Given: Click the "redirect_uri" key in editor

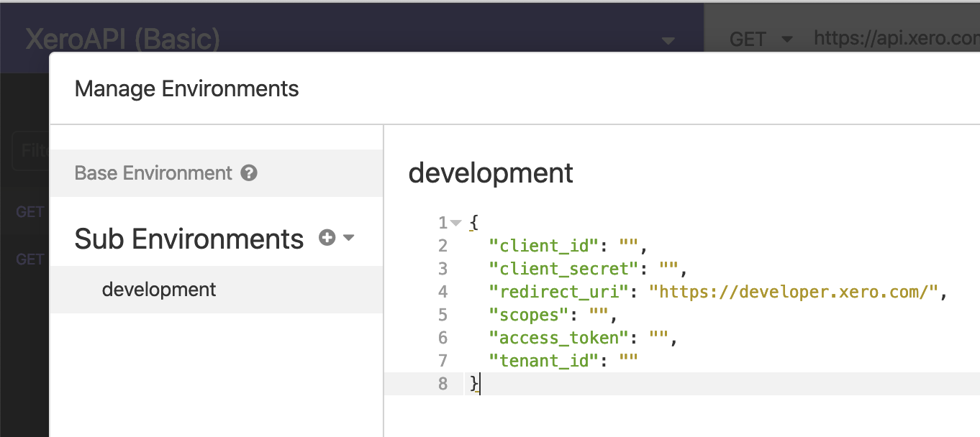Looking at the screenshot, I should (560, 292).
